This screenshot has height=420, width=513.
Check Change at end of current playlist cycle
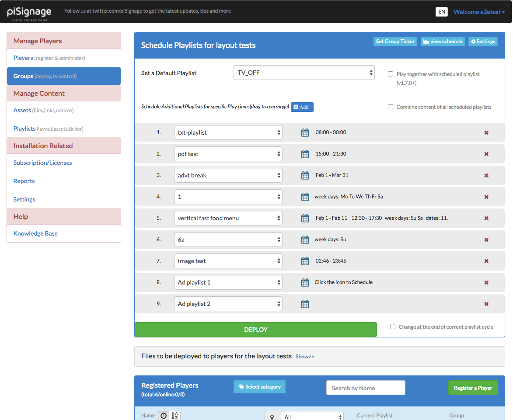point(393,327)
